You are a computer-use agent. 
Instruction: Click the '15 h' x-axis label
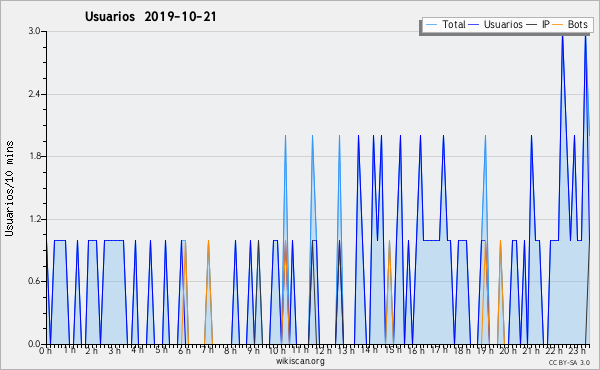coord(393,350)
